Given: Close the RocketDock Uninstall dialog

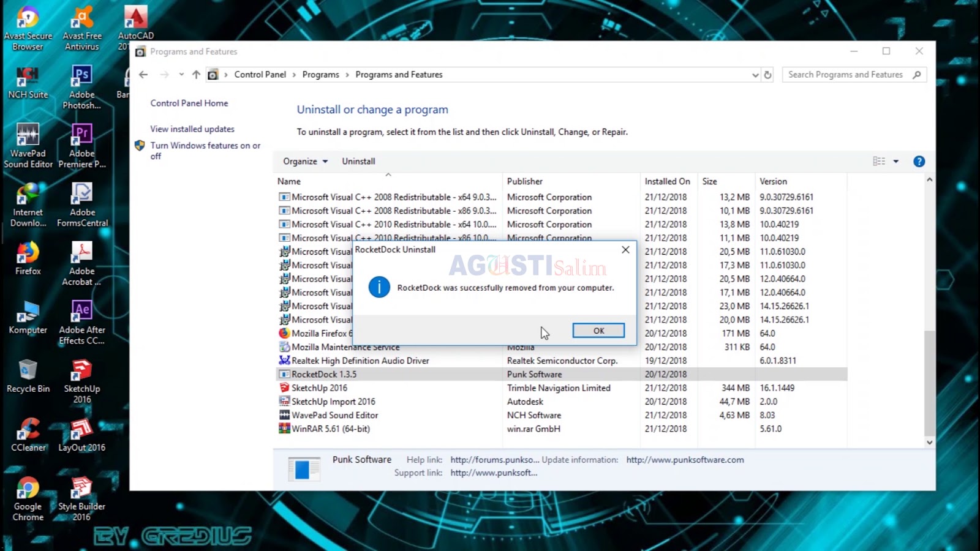Looking at the screenshot, I should [625, 250].
